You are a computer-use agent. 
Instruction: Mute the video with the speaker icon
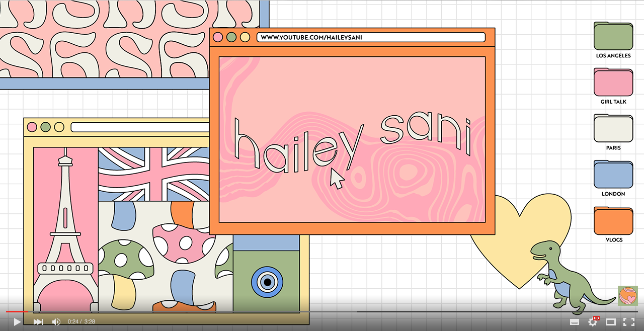pyautogui.click(x=56, y=322)
